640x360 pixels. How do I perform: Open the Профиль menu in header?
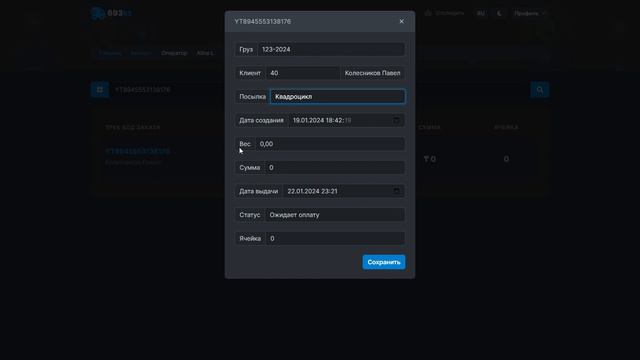coord(529,13)
